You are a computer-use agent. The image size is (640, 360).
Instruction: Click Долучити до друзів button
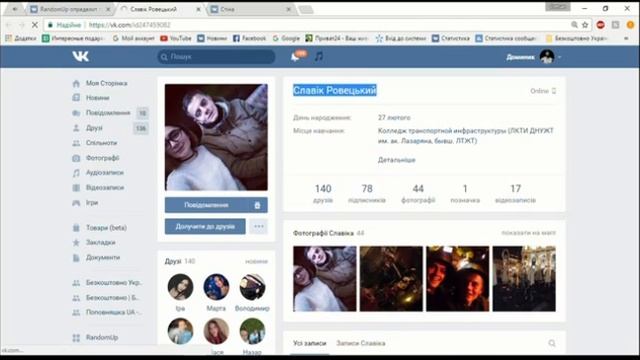click(205, 226)
